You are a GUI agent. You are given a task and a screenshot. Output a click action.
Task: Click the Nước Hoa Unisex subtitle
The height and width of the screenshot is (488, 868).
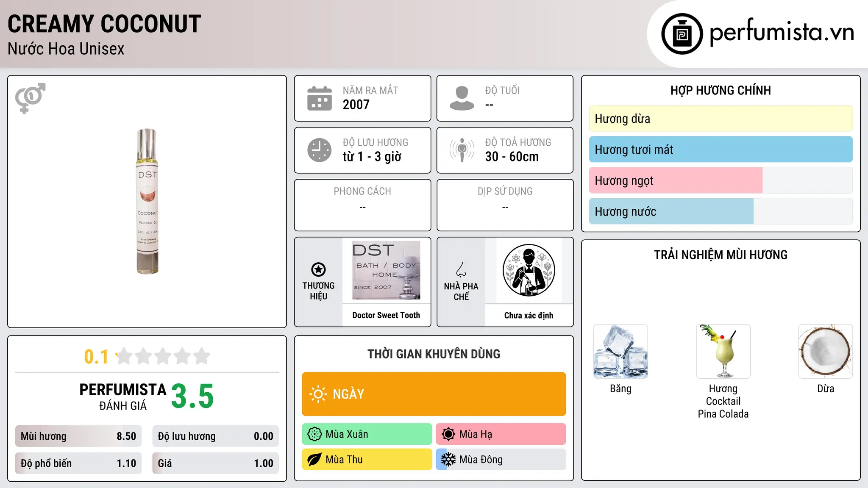coord(66,49)
